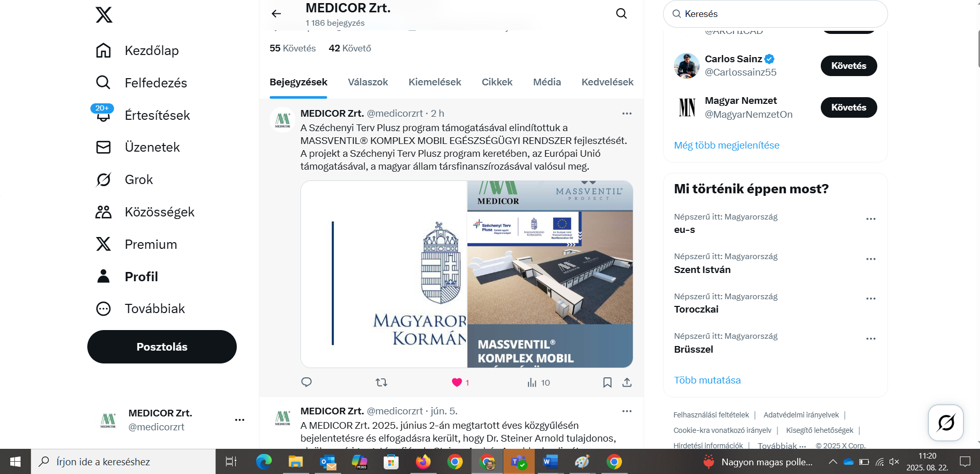Click the back arrow beside MEDICOR Zrt. header
The width and height of the screenshot is (980, 474).
point(276,14)
